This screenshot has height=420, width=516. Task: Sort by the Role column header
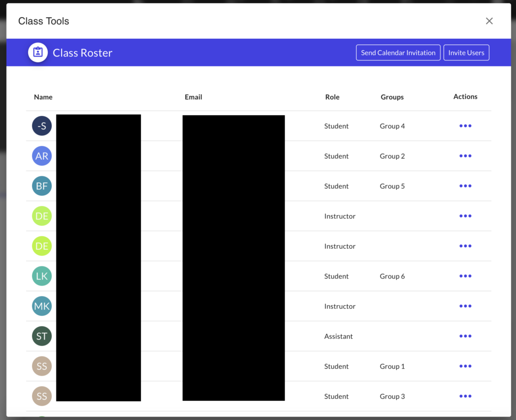click(332, 97)
